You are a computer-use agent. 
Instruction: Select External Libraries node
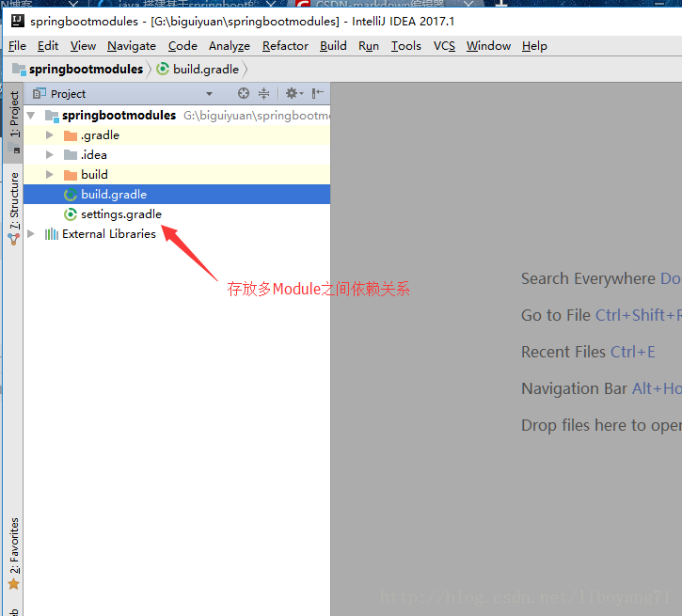click(177, 233)
